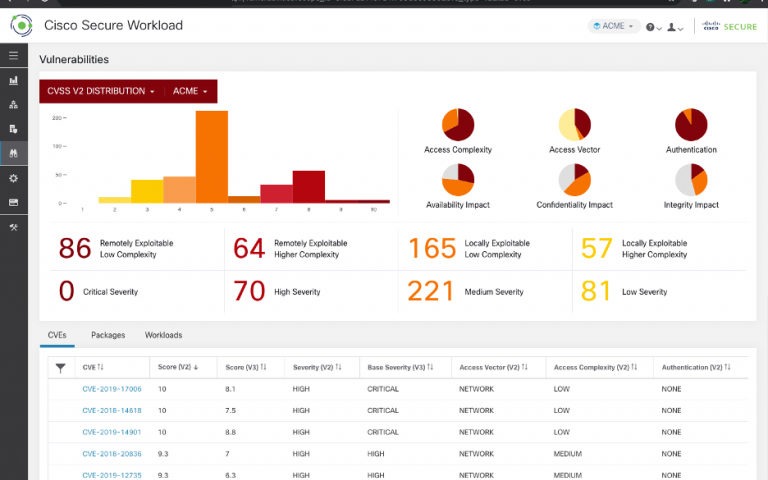Click 165 Locally Exploitable Low Complexity
This screenshot has height=480, width=768.
469,248
